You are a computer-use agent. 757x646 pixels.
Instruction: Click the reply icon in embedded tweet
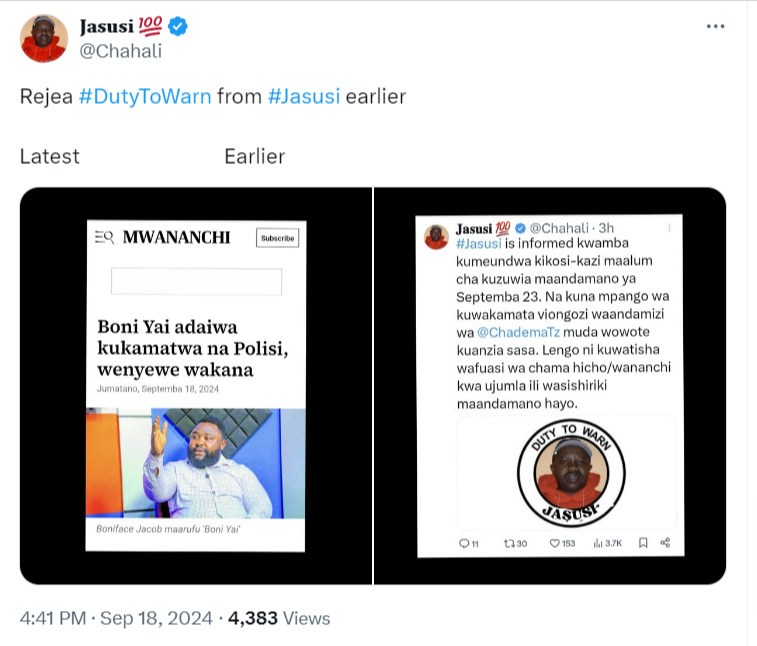[464, 544]
